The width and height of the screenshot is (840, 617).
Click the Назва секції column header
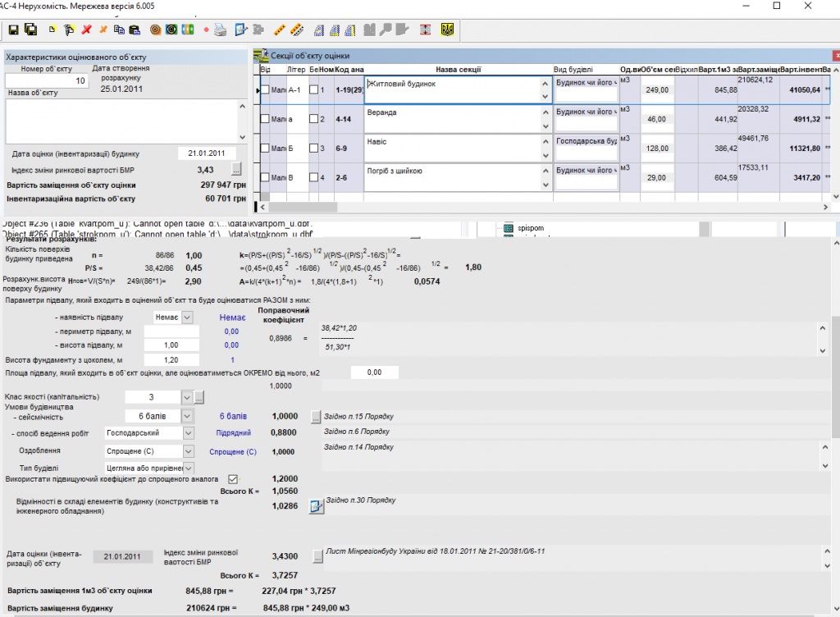pyautogui.click(x=458, y=69)
